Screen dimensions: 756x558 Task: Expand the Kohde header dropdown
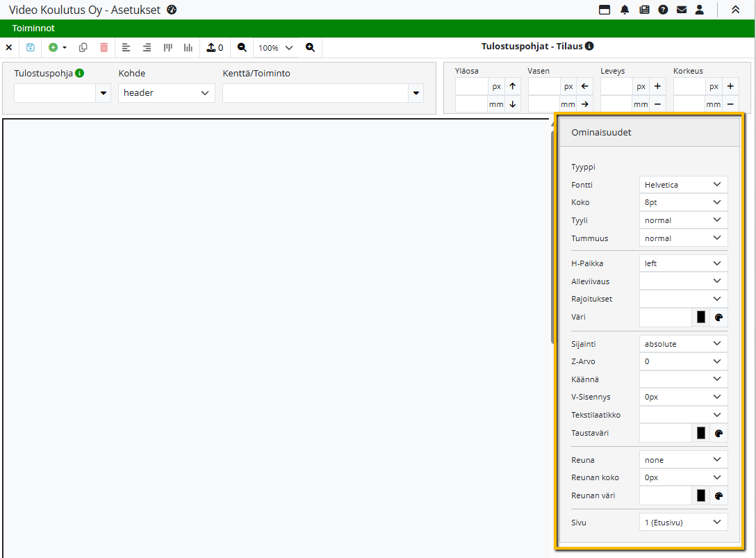pyautogui.click(x=166, y=93)
